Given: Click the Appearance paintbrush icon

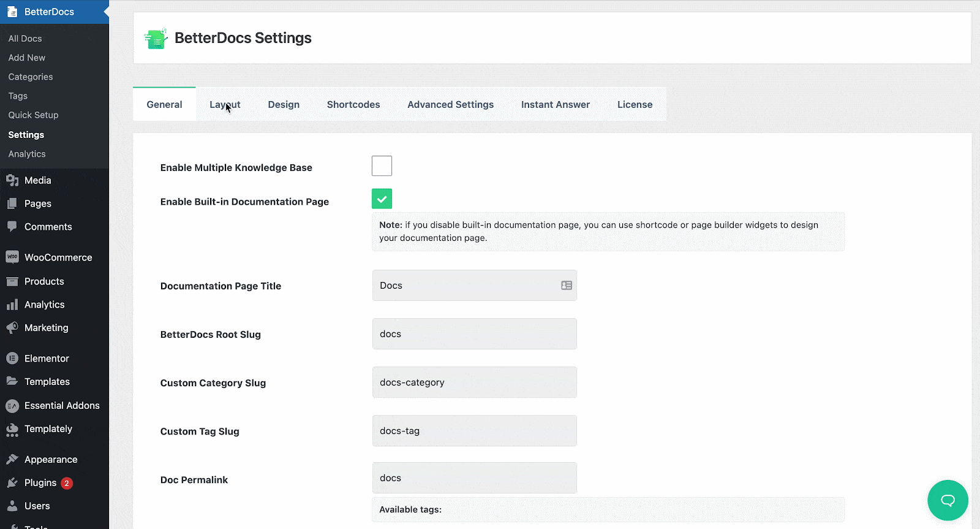Looking at the screenshot, I should point(12,459).
